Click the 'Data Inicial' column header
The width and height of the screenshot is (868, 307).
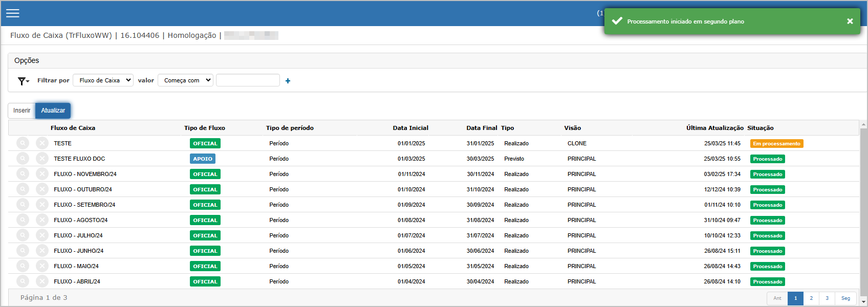click(410, 128)
